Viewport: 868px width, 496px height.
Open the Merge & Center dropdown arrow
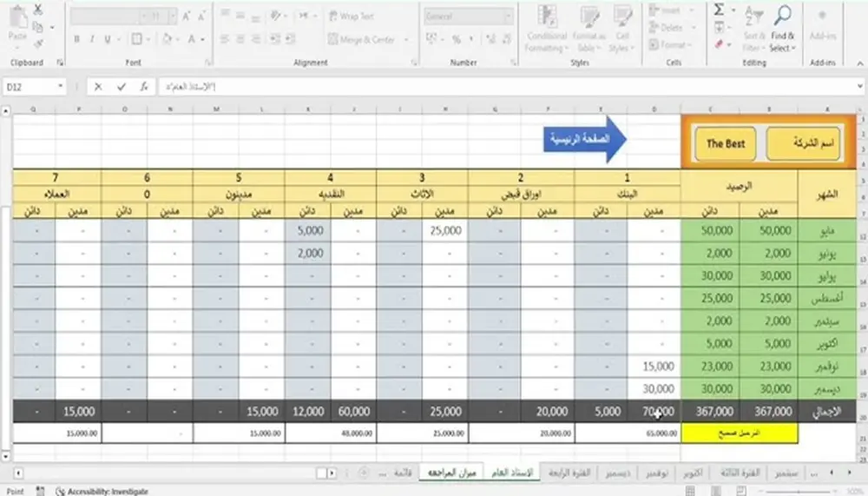coord(407,40)
